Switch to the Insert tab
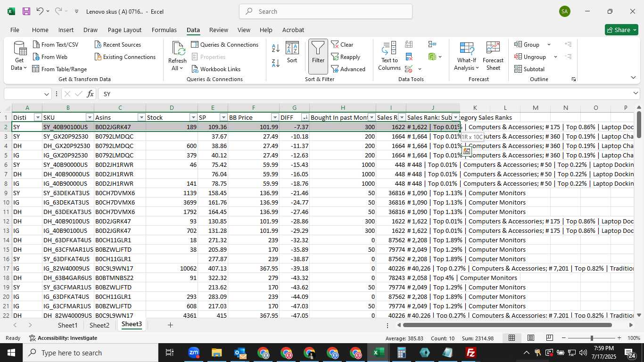 pos(66,30)
